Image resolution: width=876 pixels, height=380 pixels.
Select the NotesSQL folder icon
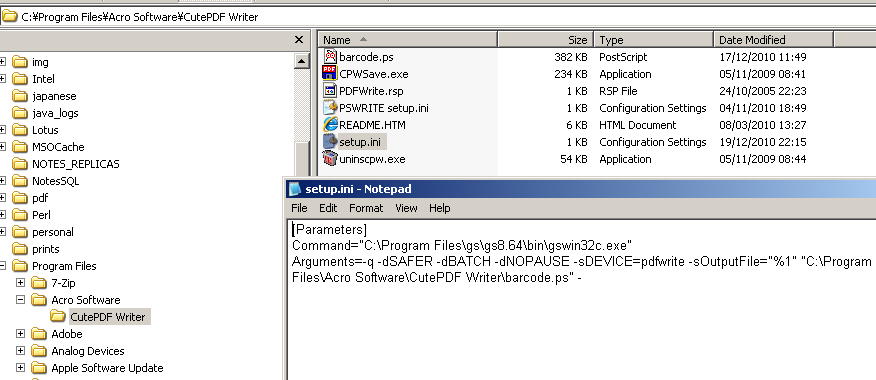coord(20,180)
